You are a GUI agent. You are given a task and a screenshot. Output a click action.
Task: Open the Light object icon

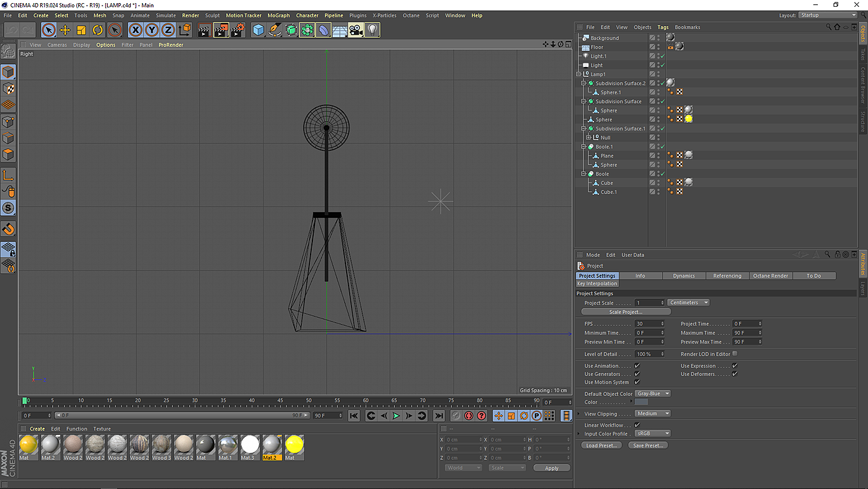(371, 30)
